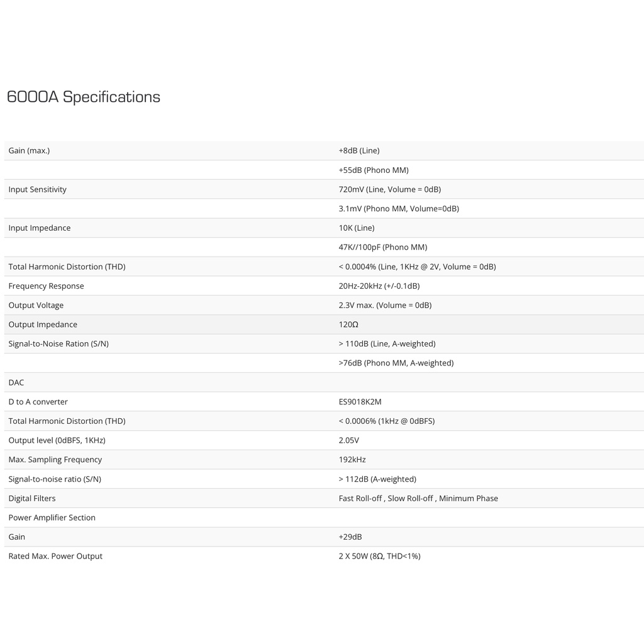Click the ES9018K2M converter value

[x=360, y=402]
